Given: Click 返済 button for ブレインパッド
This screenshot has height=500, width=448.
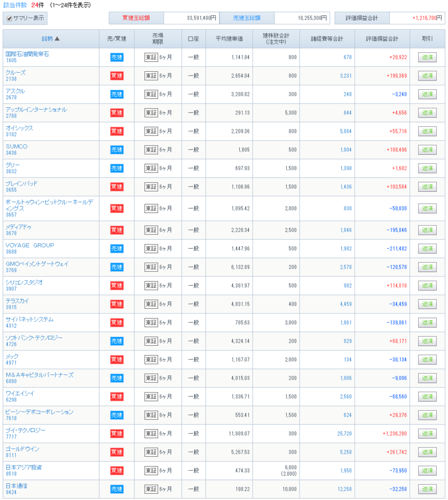Looking at the screenshot, I should [427, 187].
